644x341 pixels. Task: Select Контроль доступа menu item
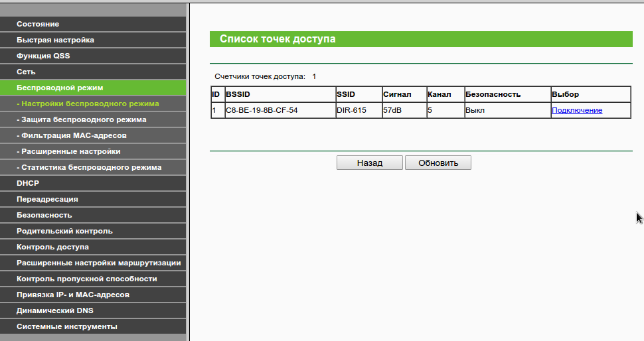pos(93,247)
